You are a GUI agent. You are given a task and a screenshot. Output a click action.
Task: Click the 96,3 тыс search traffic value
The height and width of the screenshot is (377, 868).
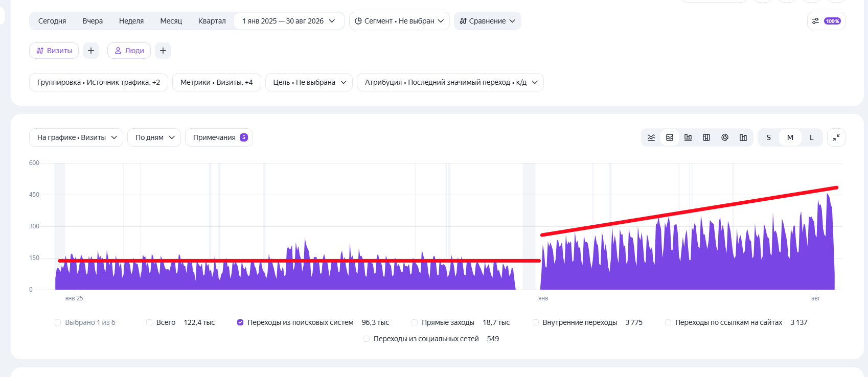(x=375, y=322)
